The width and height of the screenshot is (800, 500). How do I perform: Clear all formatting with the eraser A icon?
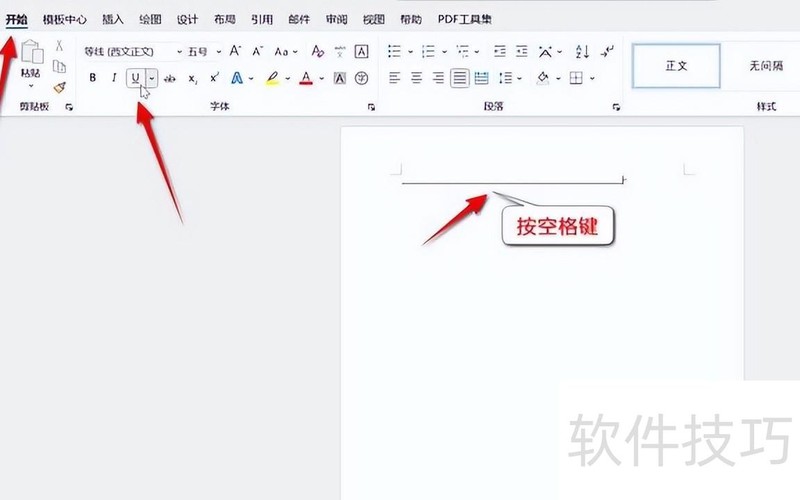(317, 51)
